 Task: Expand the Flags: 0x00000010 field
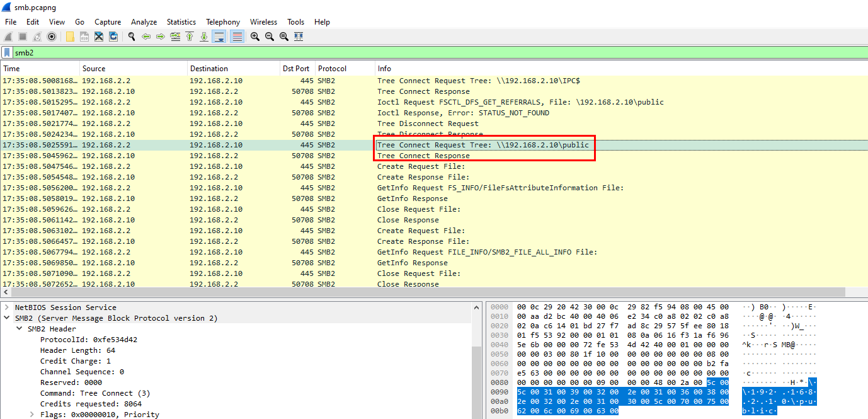tap(32, 415)
